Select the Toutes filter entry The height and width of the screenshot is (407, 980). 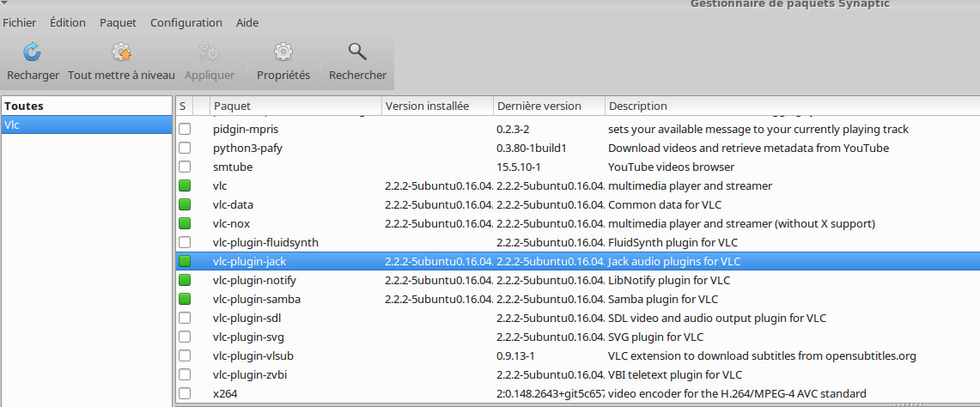point(86,106)
